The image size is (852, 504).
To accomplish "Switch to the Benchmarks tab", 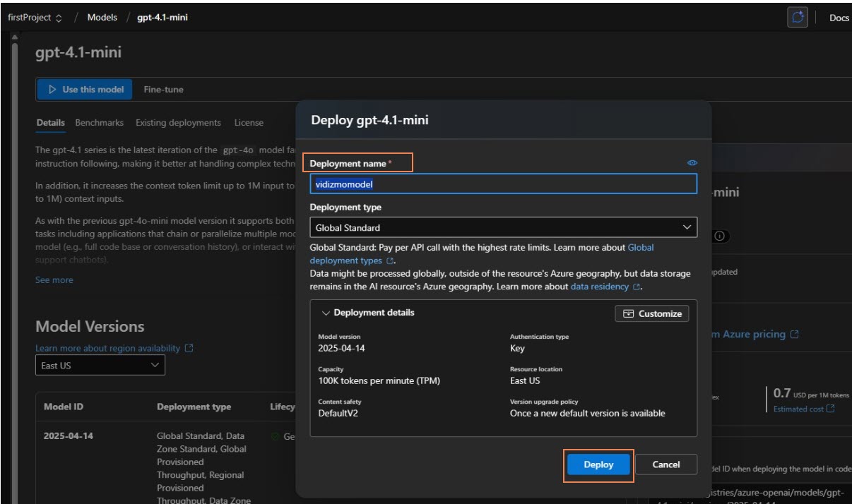I will [100, 123].
